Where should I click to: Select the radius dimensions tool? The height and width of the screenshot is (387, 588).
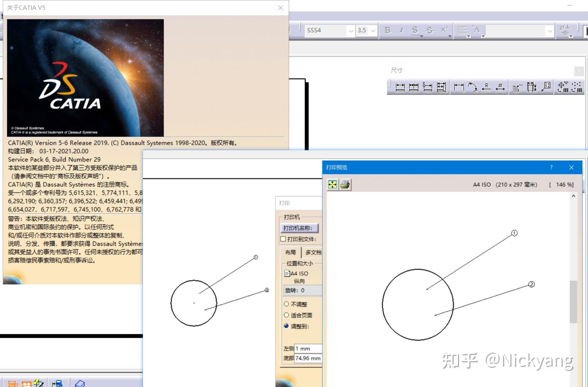click(x=486, y=87)
